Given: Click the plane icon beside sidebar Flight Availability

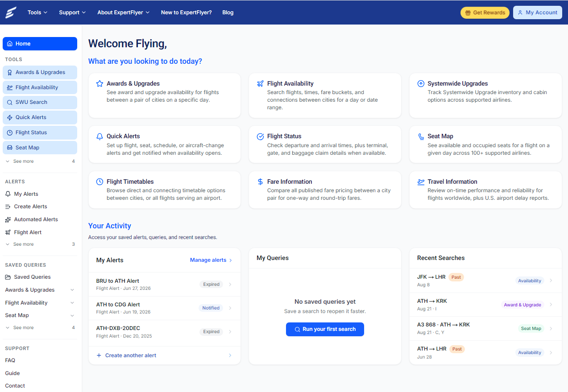Looking at the screenshot, I should coord(10,87).
